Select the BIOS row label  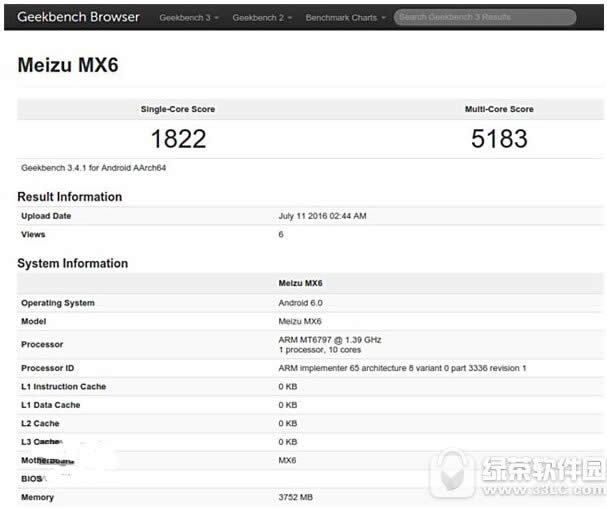[32, 479]
